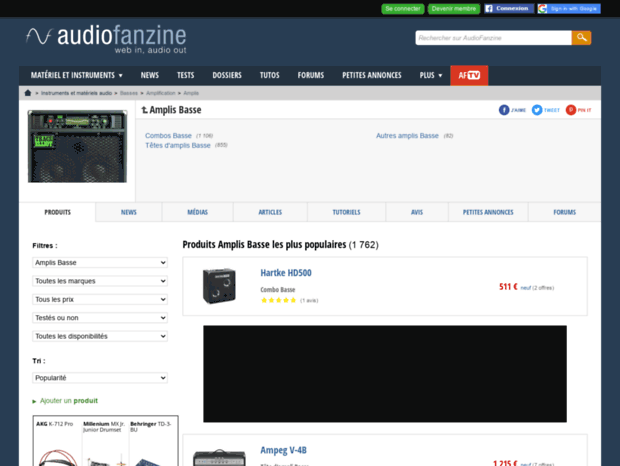The height and width of the screenshot is (466, 620).
Task: Expand the Toutes les marques filter
Action: [x=100, y=281]
